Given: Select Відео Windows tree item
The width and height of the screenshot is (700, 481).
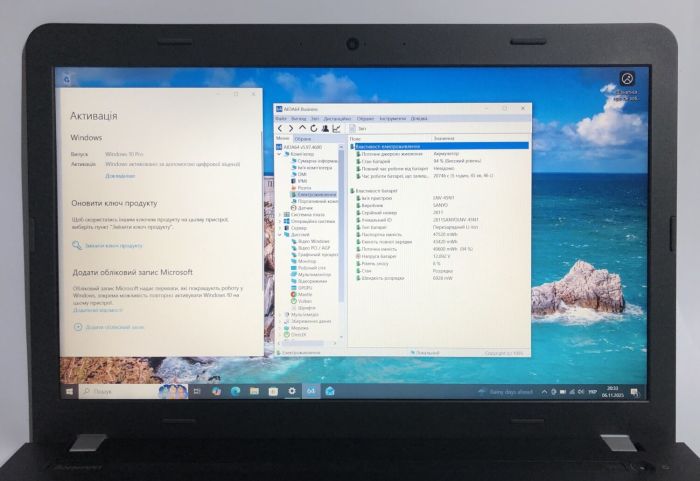Looking at the screenshot, I should 310,241.
